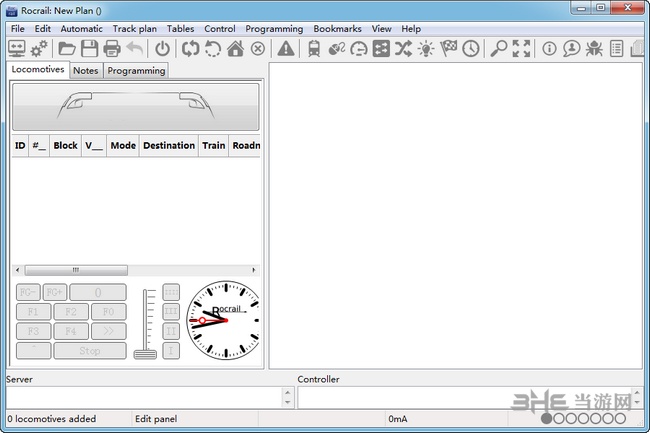Click the F0 function button

coord(109,312)
